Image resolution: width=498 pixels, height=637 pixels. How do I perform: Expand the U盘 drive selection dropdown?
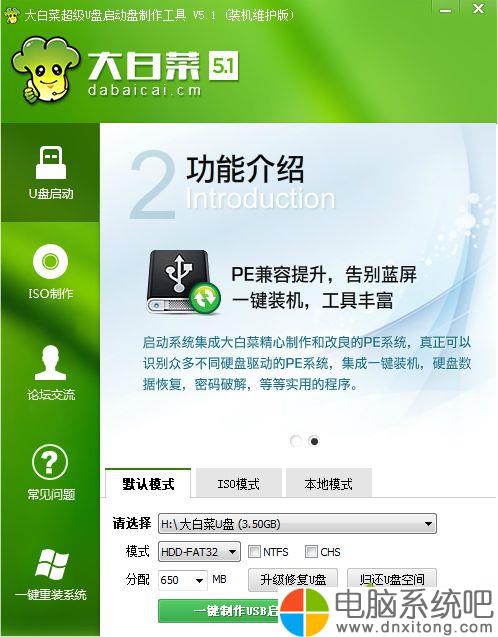tap(297, 524)
